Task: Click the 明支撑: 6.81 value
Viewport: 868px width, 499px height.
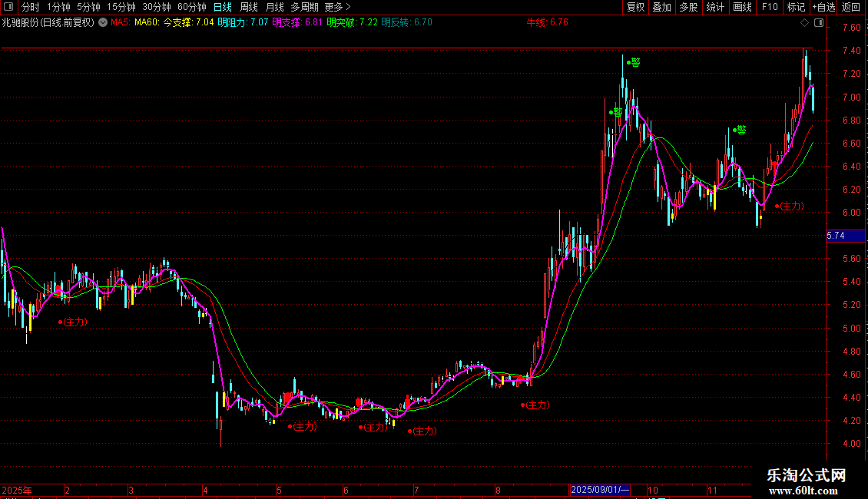Action: click(297, 23)
